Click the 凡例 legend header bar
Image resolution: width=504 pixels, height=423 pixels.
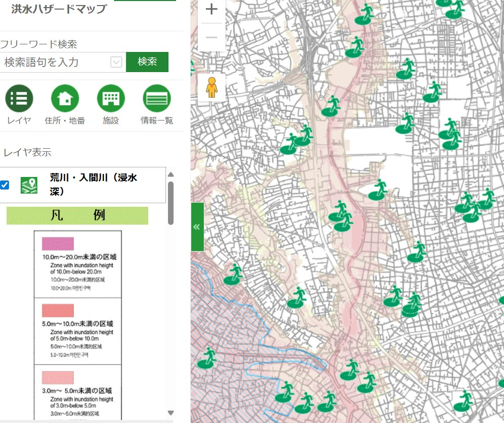77,215
